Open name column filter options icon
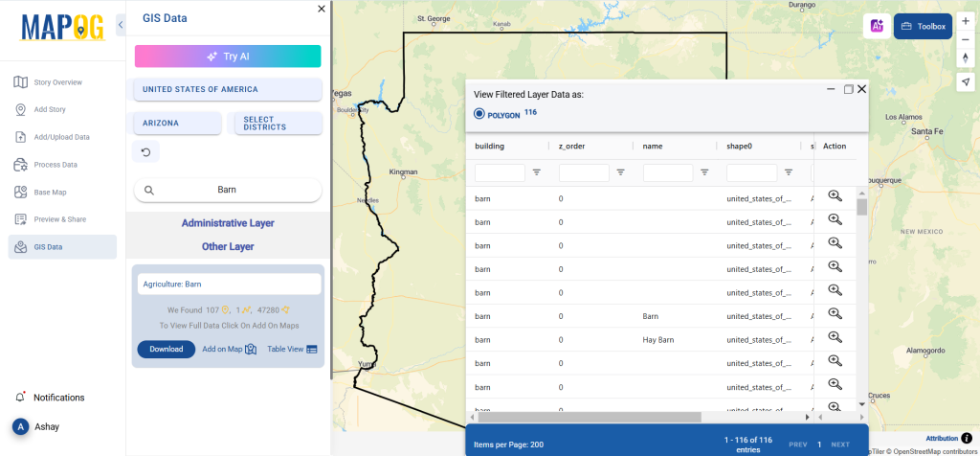The image size is (980, 456). click(704, 172)
